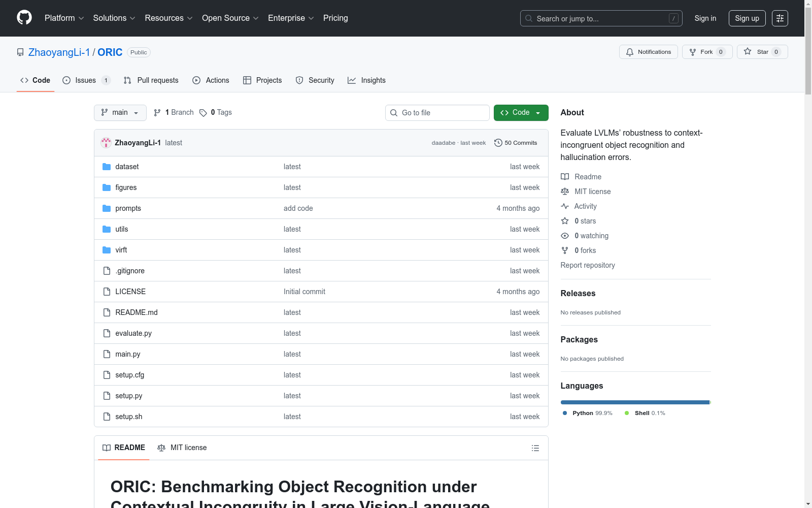This screenshot has width=812, height=508.
Task: Open the Pull requests tab
Action: 151,80
